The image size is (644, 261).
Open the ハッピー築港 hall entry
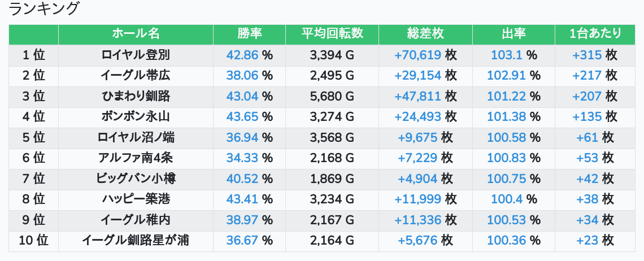pos(136,199)
